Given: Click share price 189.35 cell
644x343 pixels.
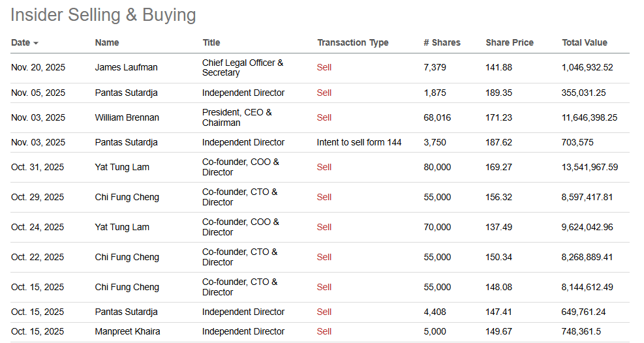Looking at the screenshot, I should 498,93.
